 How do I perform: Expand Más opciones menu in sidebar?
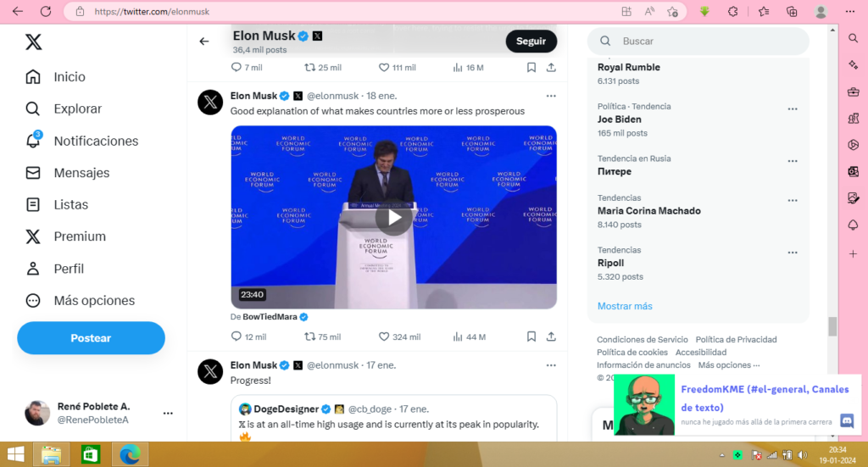pos(81,300)
